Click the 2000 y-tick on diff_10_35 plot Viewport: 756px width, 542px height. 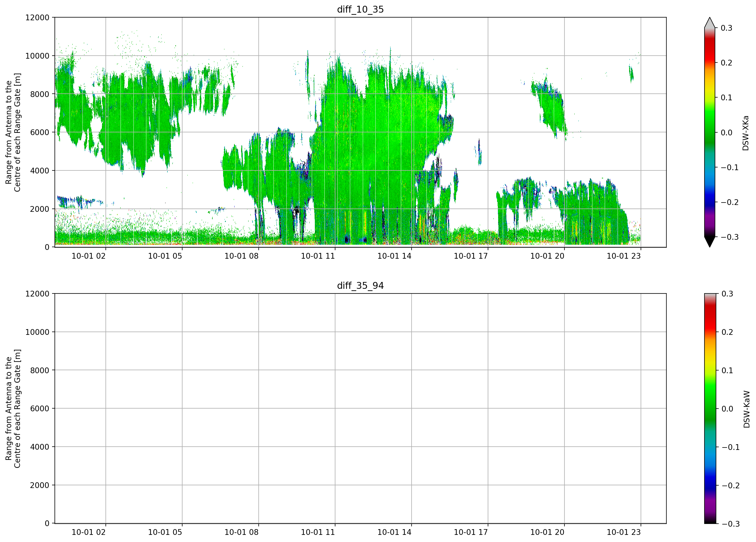(x=40, y=209)
